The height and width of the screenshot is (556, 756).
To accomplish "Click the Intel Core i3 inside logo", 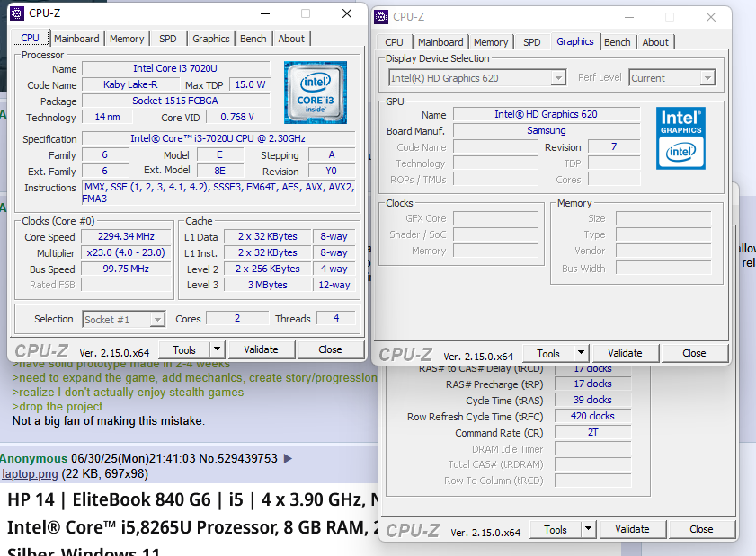I will [x=316, y=92].
